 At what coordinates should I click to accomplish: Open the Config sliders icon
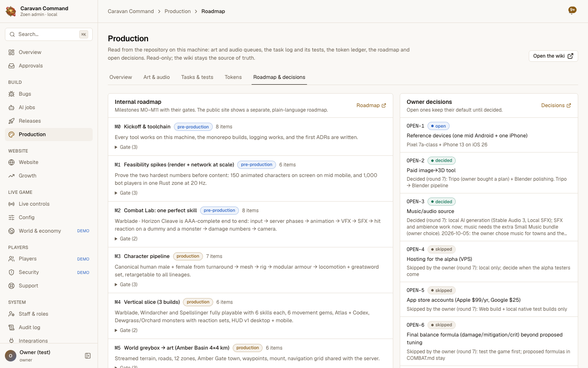[11, 218]
